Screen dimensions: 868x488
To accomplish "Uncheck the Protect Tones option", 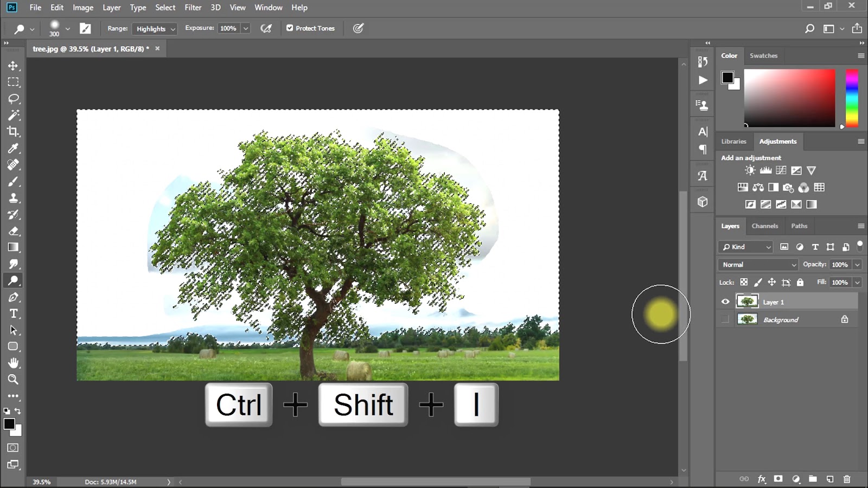I will (290, 28).
